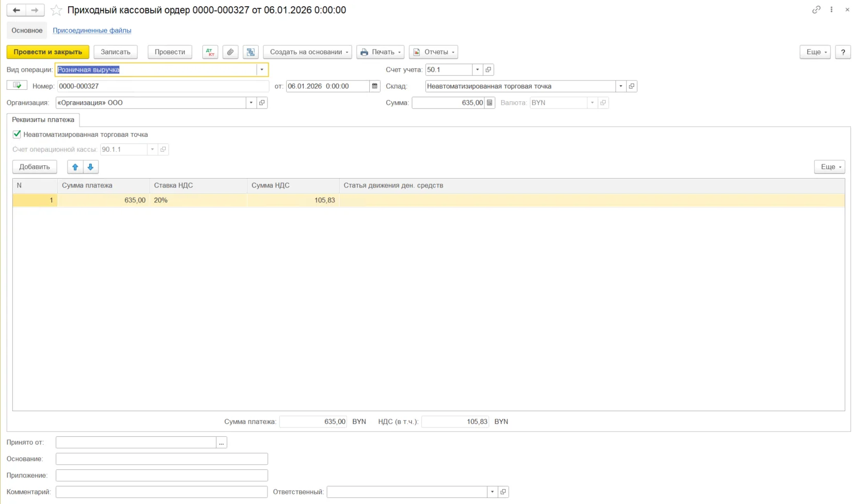This screenshot has height=504, width=852.
Task: Open Печать dropdown menu
Action: pyautogui.click(x=380, y=52)
